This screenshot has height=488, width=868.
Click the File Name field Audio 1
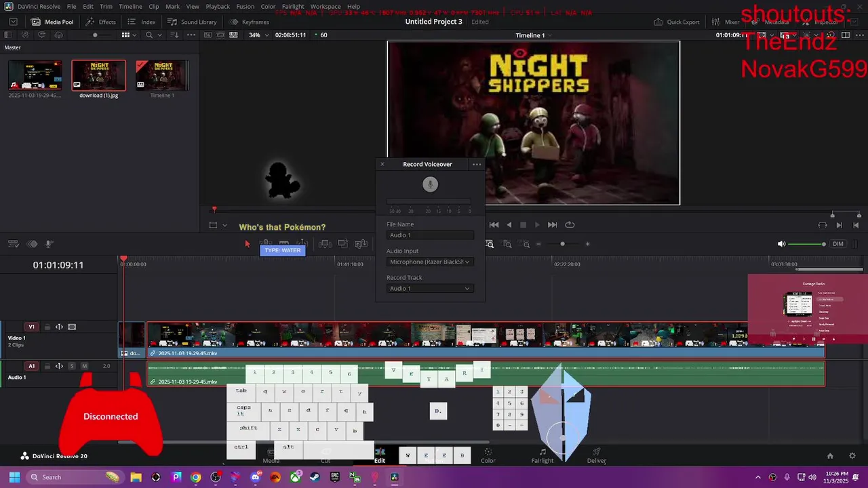[x=430, y=235]
